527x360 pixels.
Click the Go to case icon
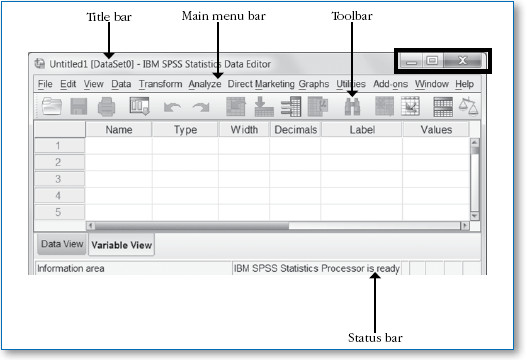click(236, 107)
